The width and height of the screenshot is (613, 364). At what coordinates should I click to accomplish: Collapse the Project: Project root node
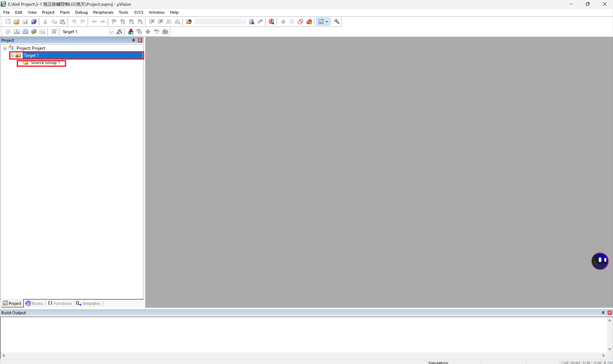[5, 48]
